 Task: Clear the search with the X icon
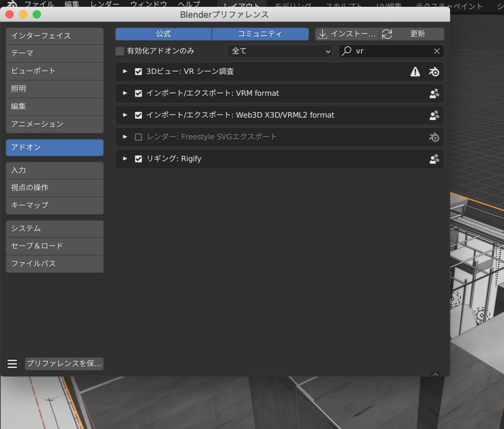click(x=437, y=51)
